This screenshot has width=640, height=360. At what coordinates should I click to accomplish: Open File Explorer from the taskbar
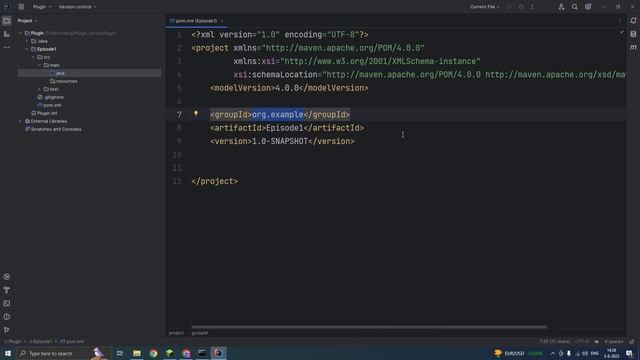(137, 353)
